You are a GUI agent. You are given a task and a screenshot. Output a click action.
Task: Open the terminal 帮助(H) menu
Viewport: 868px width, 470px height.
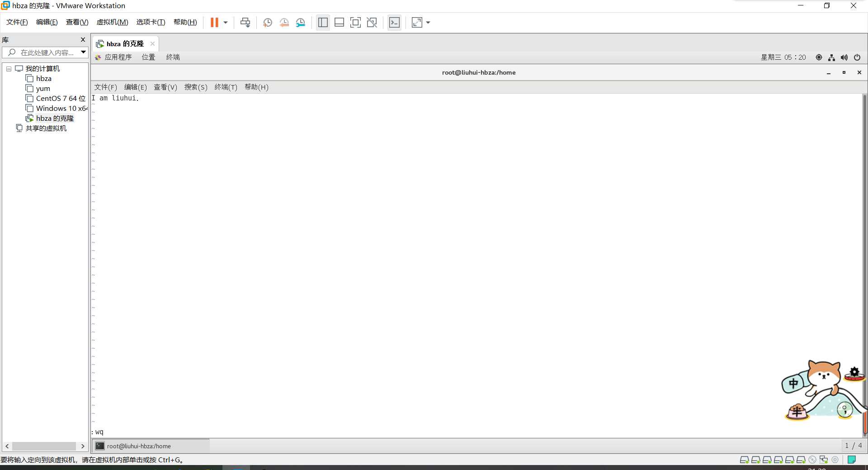point(256,87)
